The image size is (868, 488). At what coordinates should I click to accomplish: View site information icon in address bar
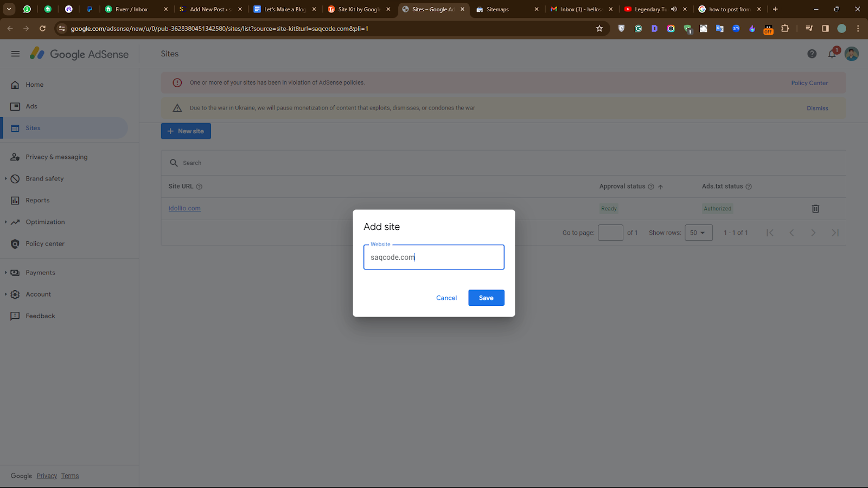[x=62, y=29]
